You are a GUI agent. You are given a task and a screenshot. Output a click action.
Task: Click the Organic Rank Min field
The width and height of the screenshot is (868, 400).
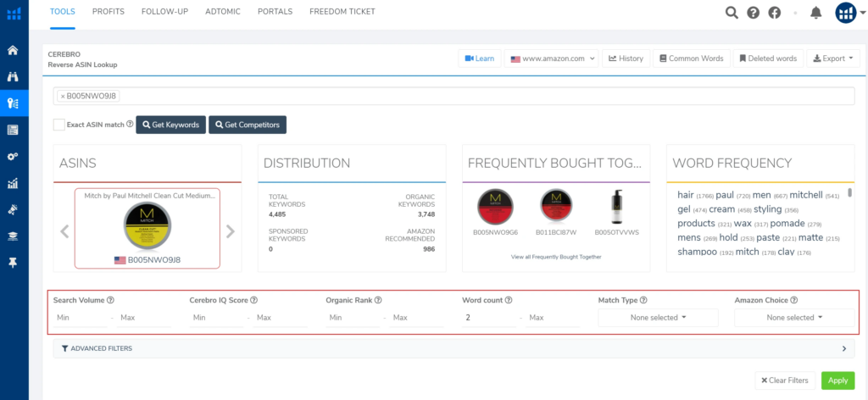pyautogui.click(x=353, y=318)
